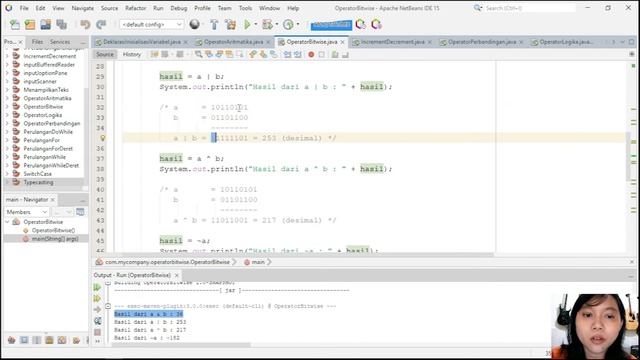
Task: Click the Shift Line Right icon
Action: click(x=298, y=54)
